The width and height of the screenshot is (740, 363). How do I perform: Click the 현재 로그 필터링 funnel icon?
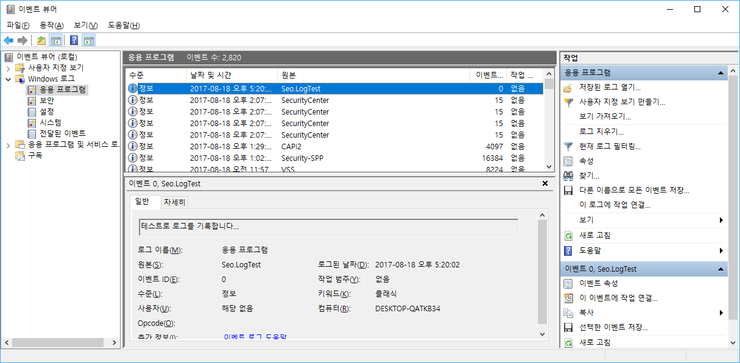(569, 147)
